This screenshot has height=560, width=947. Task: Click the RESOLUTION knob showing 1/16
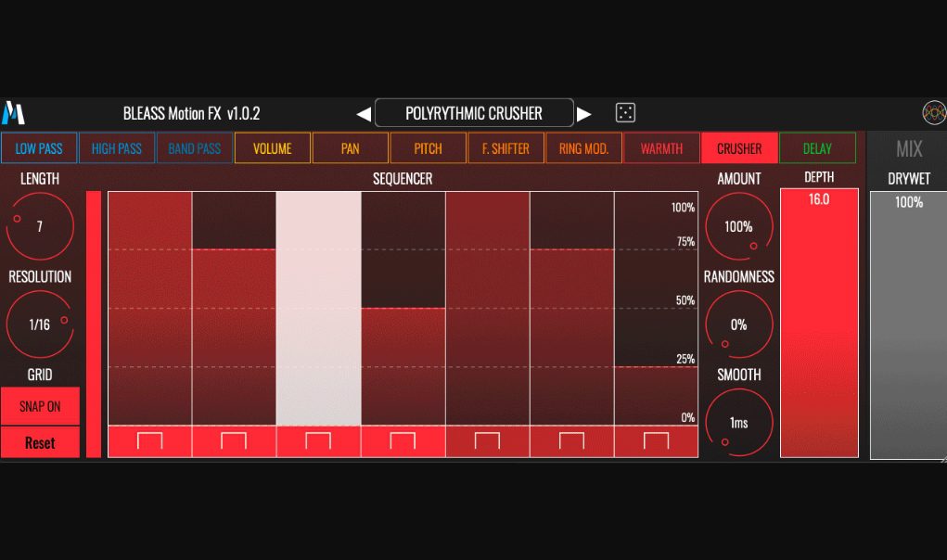click(40, 325)
